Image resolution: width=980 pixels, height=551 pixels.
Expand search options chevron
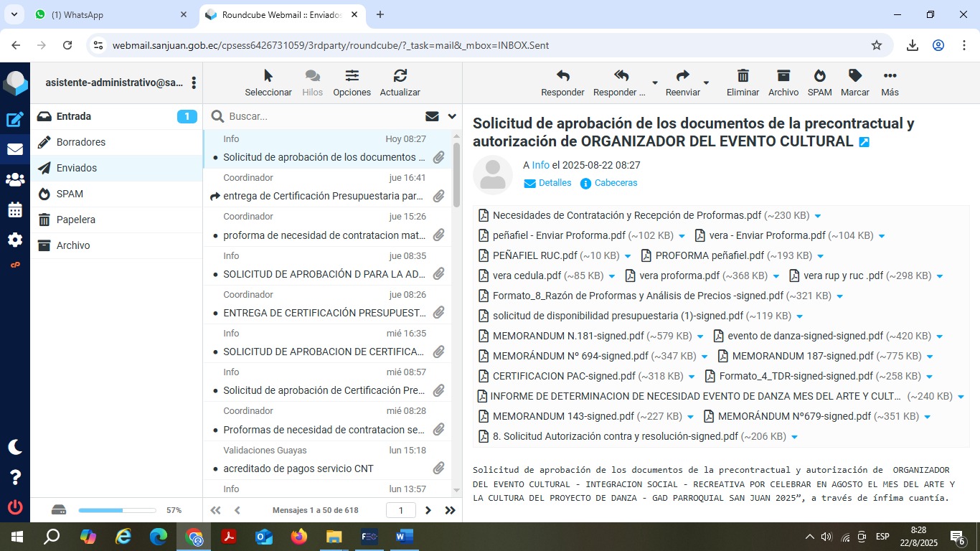tap(452, 116)
